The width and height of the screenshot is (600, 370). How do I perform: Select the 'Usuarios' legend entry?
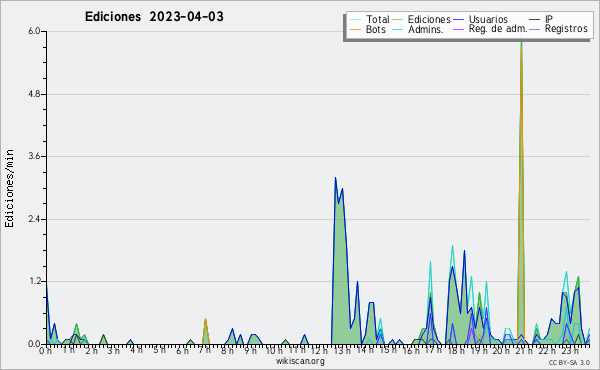[x=488, y=19]
